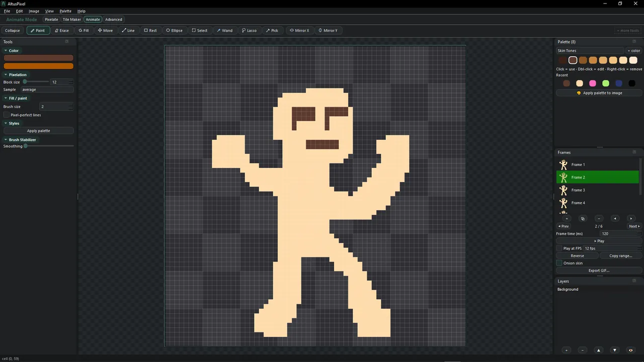The image size is (644, 362).
Task: Select the Ellipse shape tool
Action: 175,30
